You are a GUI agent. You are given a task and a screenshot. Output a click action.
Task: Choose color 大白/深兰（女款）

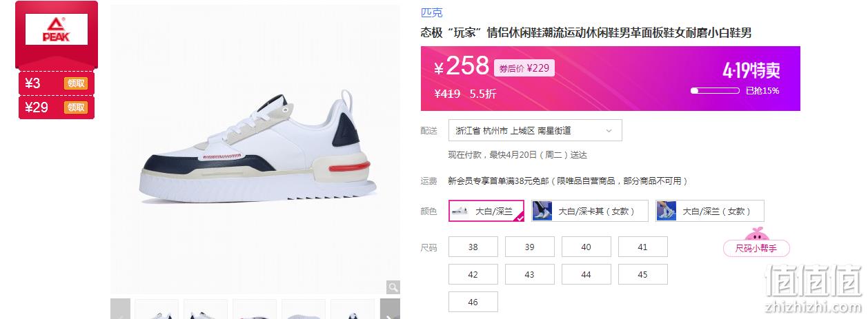click(x=710, y=211)
